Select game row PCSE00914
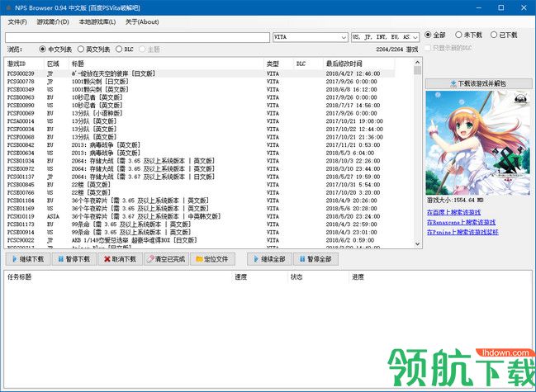This screenshot has width=536, height=392. click(200, 232)
